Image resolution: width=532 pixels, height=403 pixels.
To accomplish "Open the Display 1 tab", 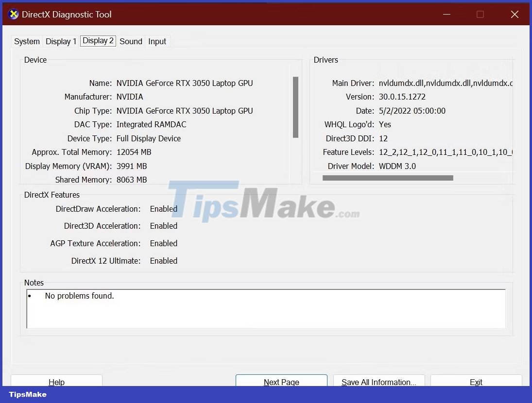I will (x=60, y=41).
